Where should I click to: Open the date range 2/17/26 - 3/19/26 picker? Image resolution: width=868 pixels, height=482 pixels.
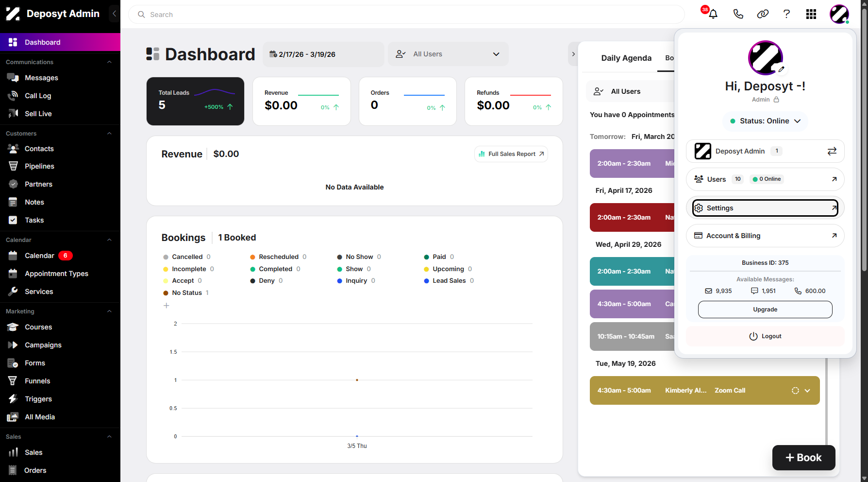click(x=323, y=54)
